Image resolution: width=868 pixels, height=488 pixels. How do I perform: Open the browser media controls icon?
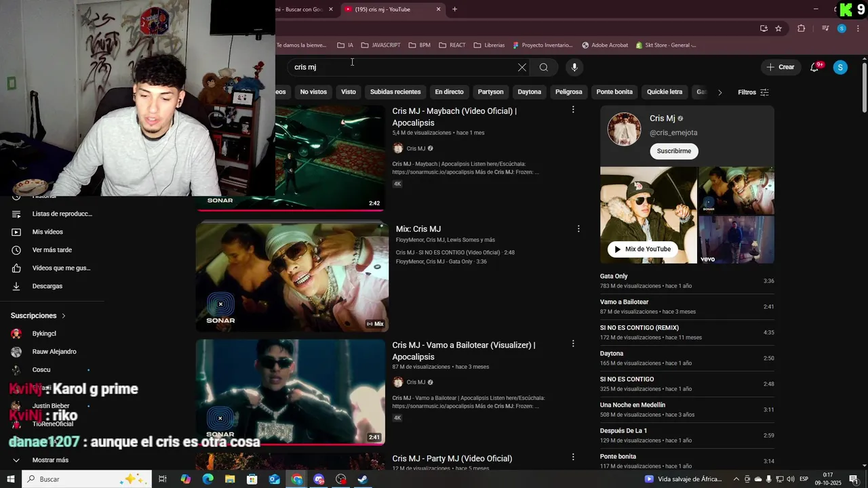coord(825,28)
